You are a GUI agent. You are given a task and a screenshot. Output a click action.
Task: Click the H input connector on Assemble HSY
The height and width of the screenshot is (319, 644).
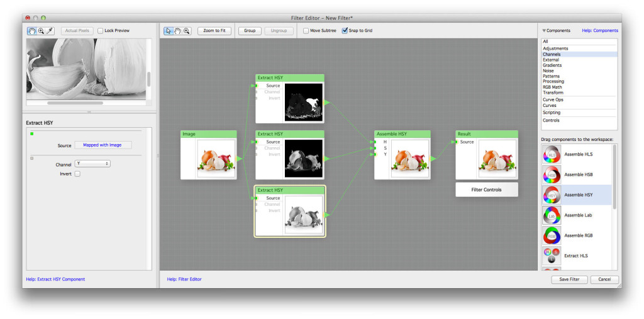pos(375,142)
